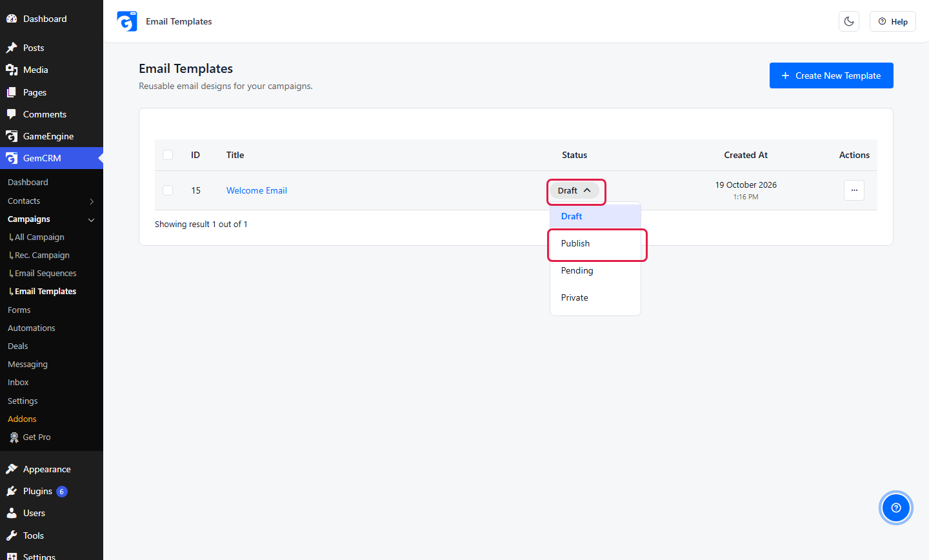929x560 pixels.
Task: Click the Plugins update count badge
Action: click(62, 492)
